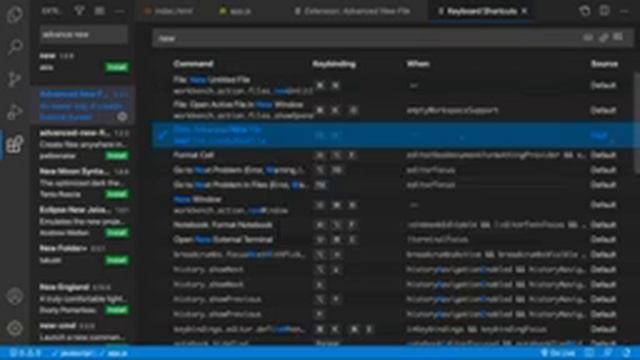Close the Keyboard Shortcuts tab
The image size is (640, 360).
pyautogui.click(x=524, y=11)
